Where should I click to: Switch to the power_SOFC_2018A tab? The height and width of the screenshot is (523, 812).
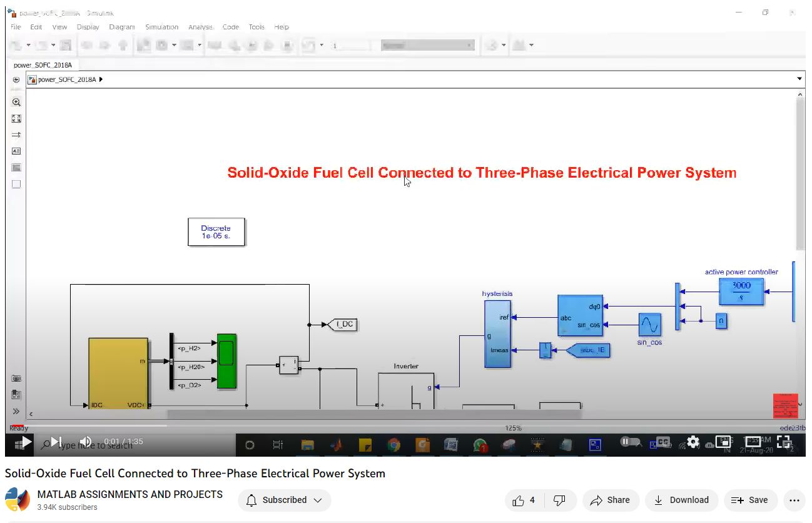pos(42,64)
